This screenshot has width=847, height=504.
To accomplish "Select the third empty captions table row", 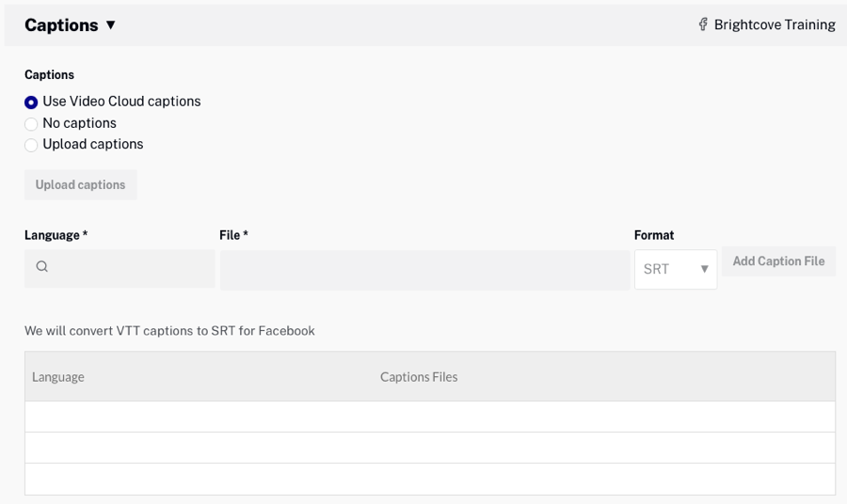I will click(x=429, y=479).
